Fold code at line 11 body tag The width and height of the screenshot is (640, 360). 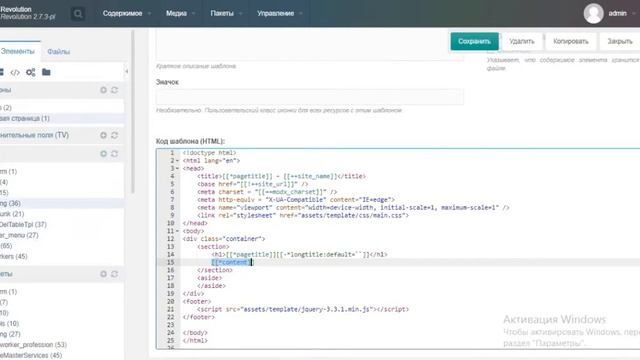click(178, 231)
